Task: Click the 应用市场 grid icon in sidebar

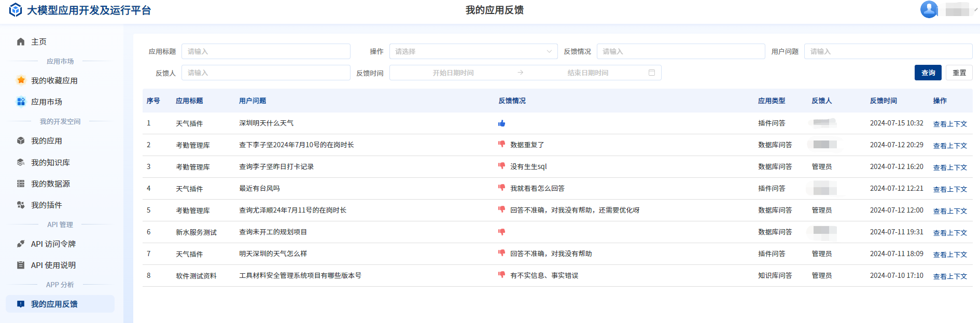Action: [21, 102]
